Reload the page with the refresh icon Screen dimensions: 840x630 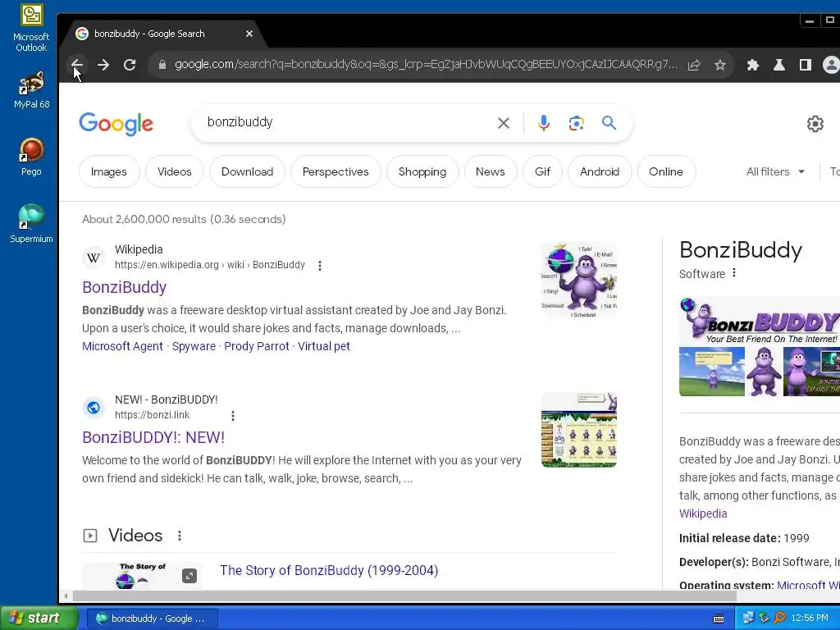(130, 65)
